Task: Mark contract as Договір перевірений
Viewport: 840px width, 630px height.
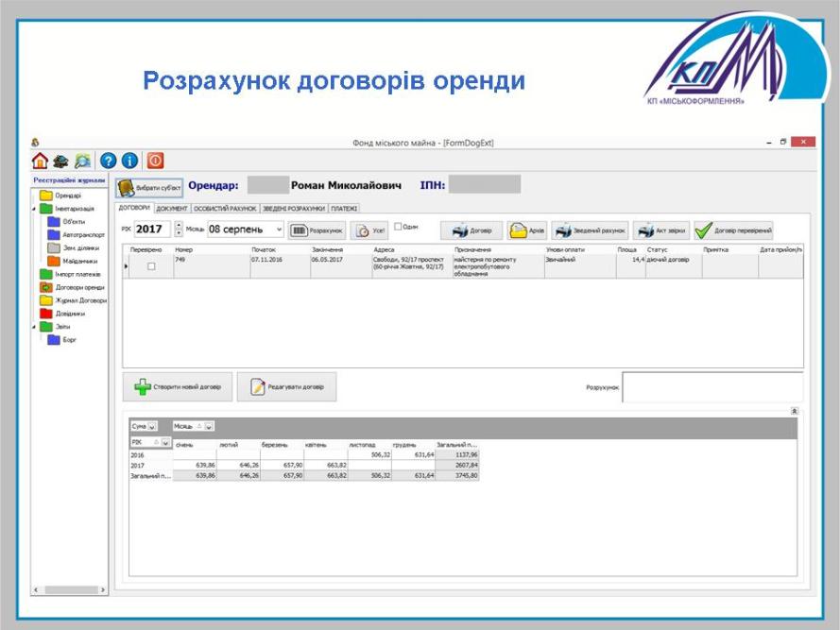Action: [733, 230]
